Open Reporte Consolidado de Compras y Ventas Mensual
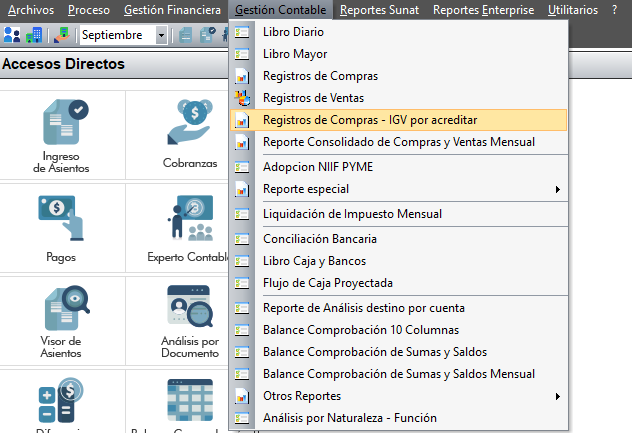Screen dimensions: 632x433 tap(398, 142)
